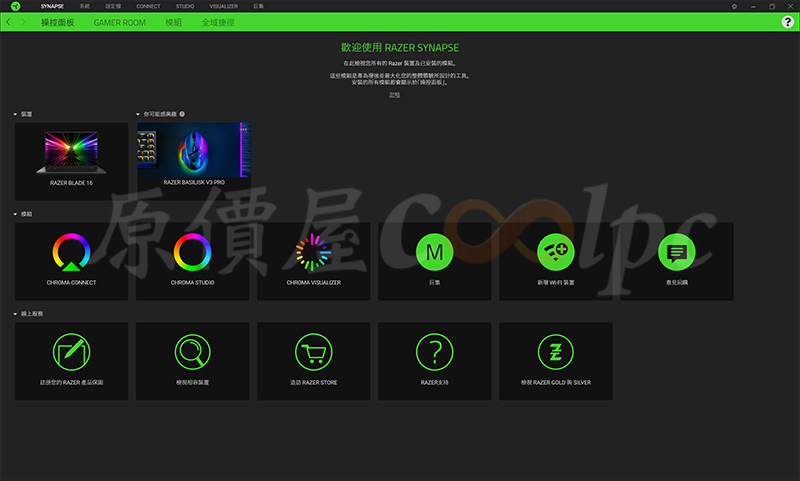Click the CHROMA CONNECT label
The height and width of the screenshot is (481, 800).
pyautogui.click(x=71, y=283)
